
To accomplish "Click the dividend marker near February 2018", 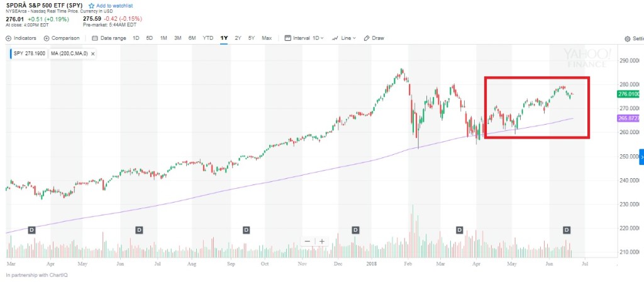I will [355, 230].
